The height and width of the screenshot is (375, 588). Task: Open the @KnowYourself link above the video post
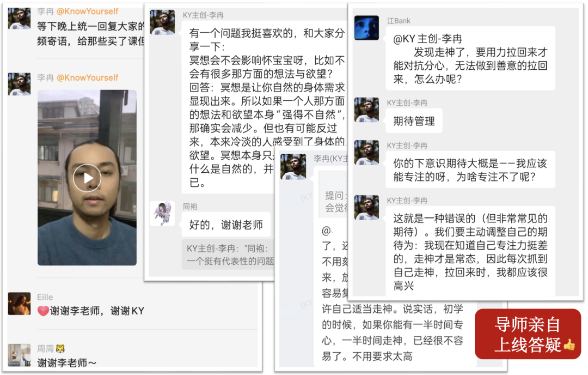pos(87,78)
